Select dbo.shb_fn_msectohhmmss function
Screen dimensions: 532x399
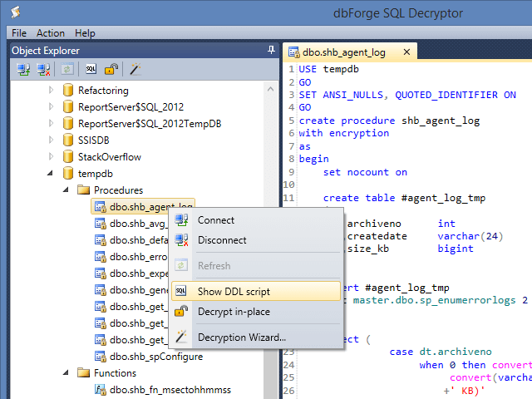click(170, 390)
